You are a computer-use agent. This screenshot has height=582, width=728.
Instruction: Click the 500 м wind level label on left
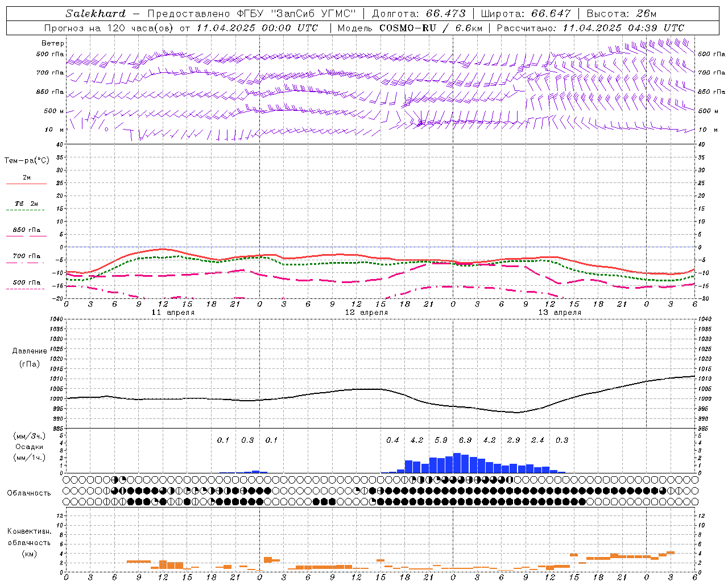(54, 111)
